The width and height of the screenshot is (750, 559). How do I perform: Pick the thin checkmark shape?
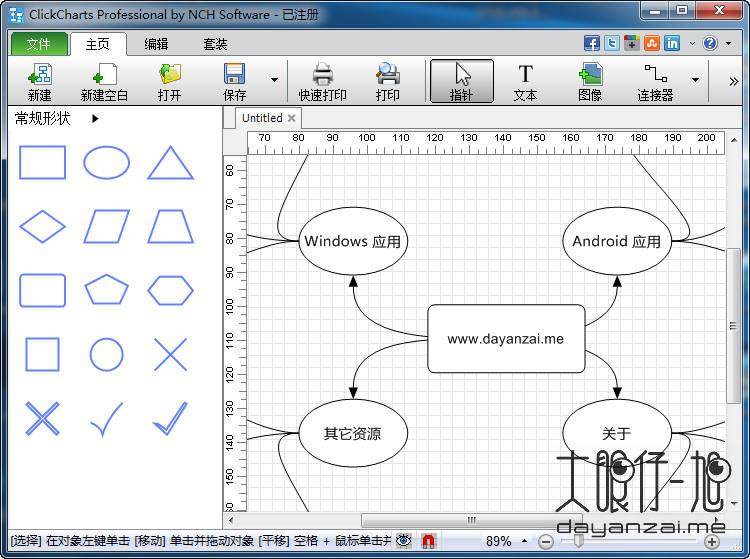(x=106, y=419)
